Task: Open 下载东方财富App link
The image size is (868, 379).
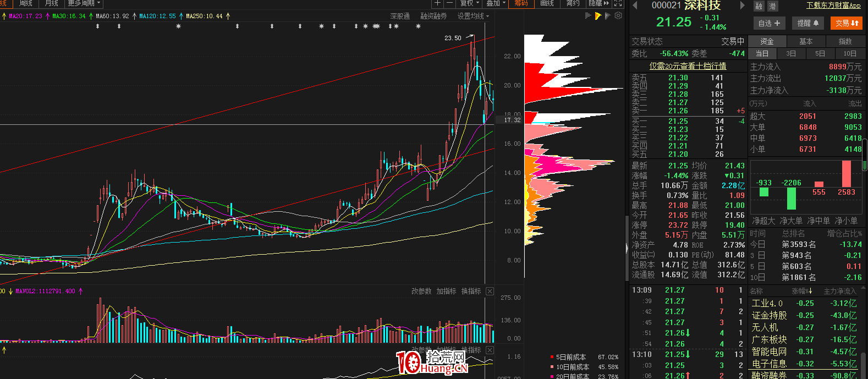Action: 833,6
